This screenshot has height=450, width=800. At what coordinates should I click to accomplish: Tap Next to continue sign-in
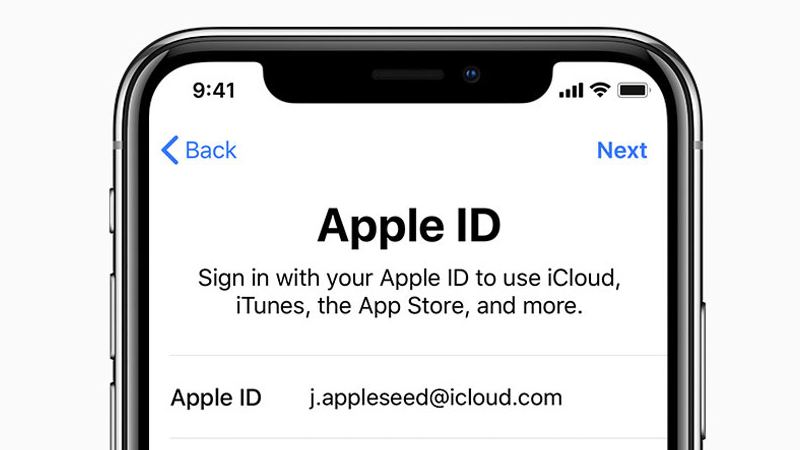coord(622,151)
